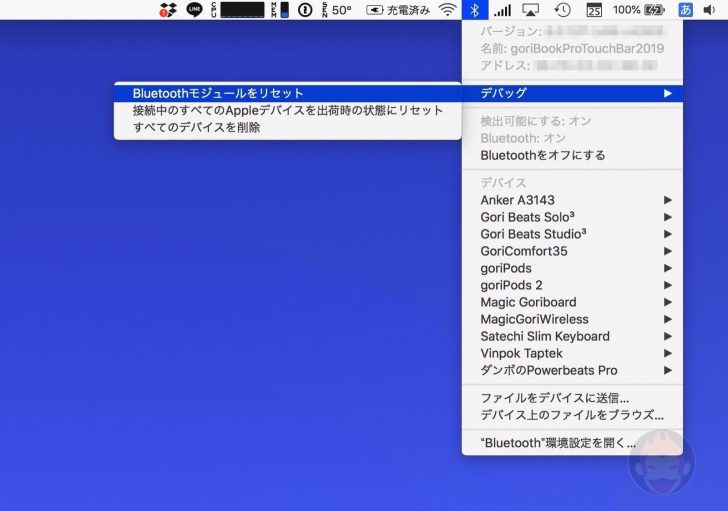Click the LINE icon in the menu bar

click(x=194, y=10)
